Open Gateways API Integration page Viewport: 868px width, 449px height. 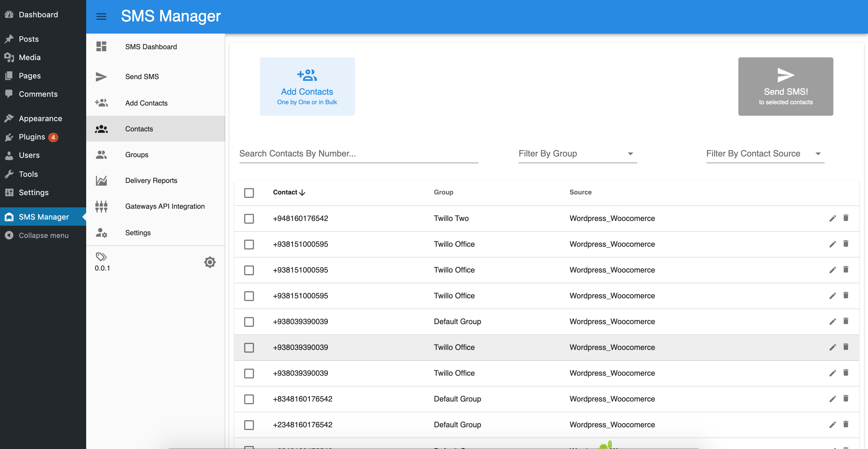155,206
